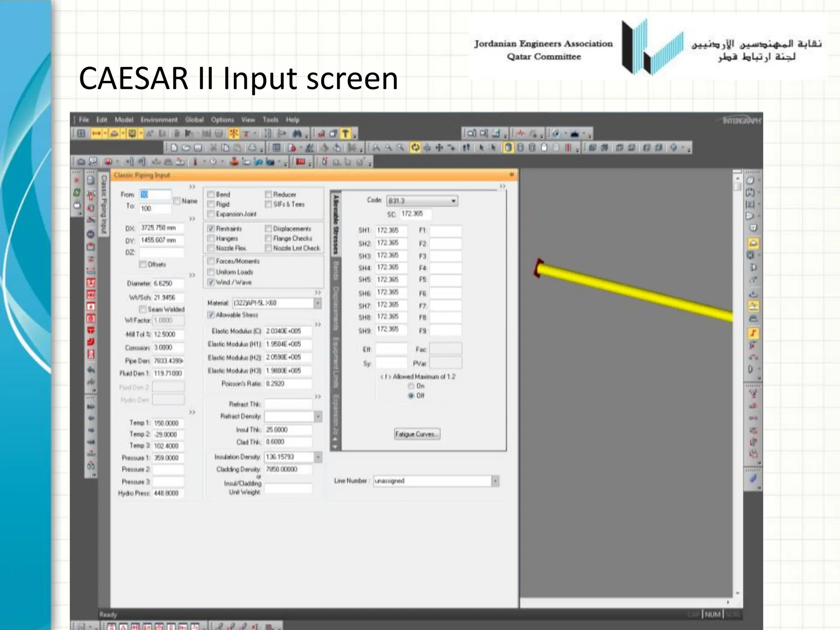The width and height of the screenshot is (840, 630).
Task: Open the Line Number dropdown
Action: point(495,481)
